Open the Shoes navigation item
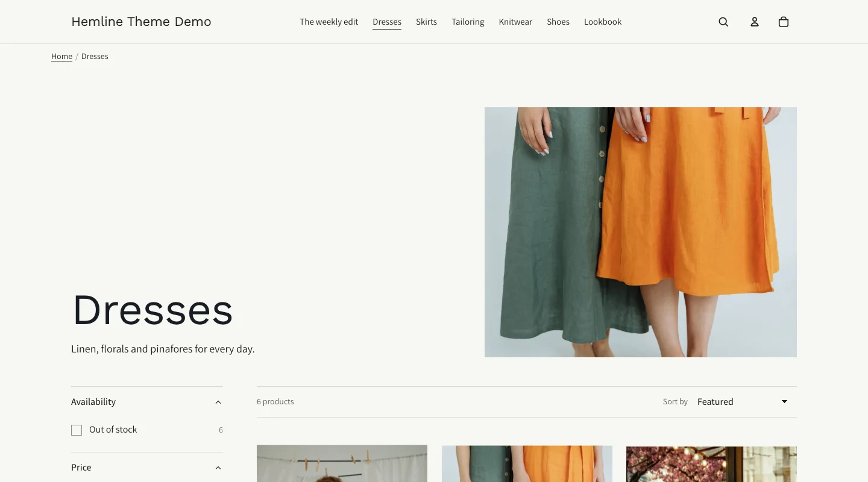 [558, 22]
